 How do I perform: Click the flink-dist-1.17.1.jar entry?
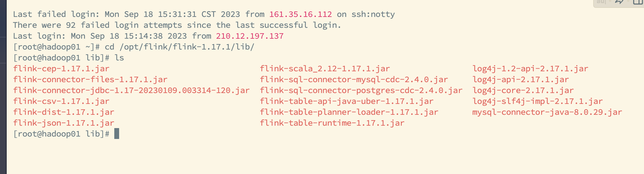point(64,112)
